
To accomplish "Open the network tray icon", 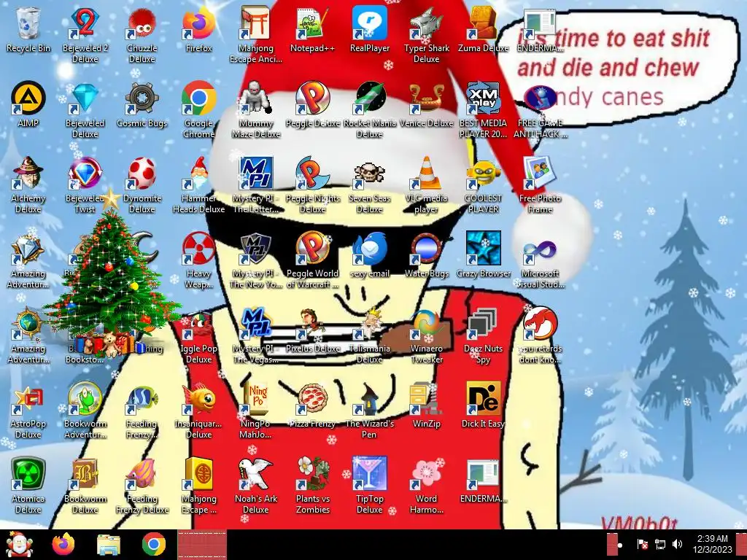I will [659, 544].
